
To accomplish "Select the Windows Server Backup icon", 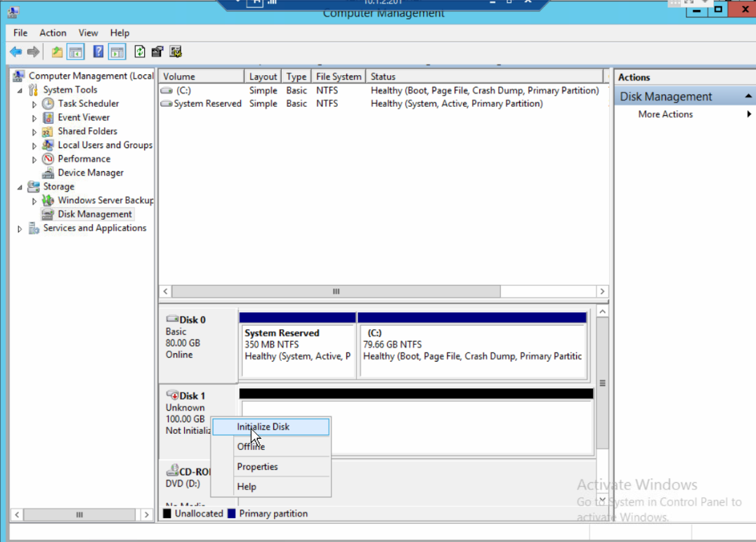I will [x=48, y=200].
